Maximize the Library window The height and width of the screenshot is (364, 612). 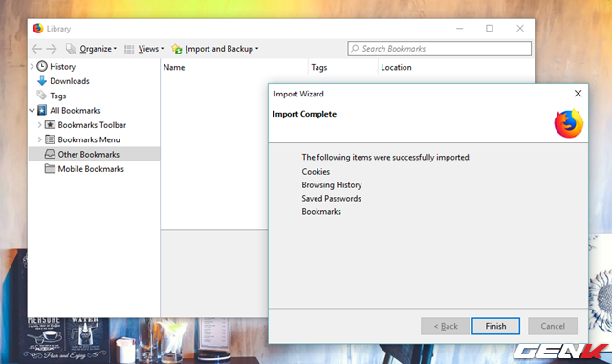click(x=490, y=28)
